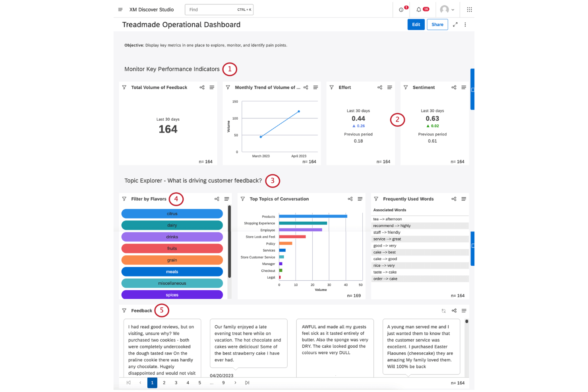
Task: Click the Edit button
Action: [x=416, y=24]
